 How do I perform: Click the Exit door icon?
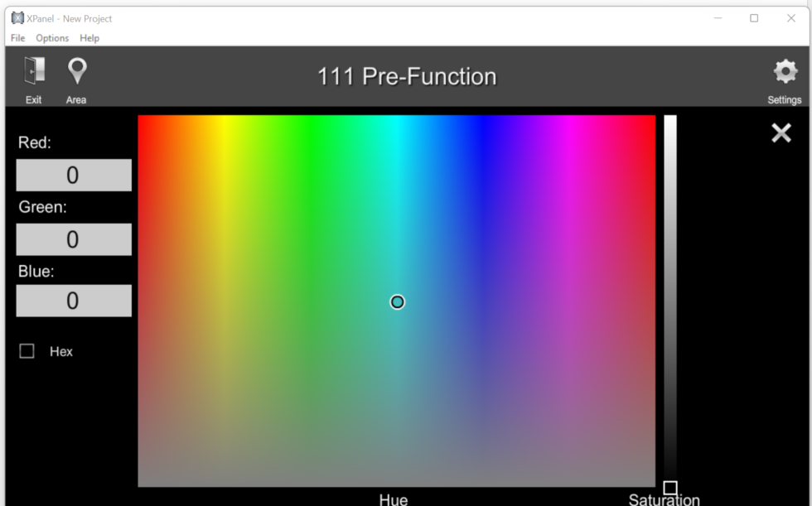33,72
